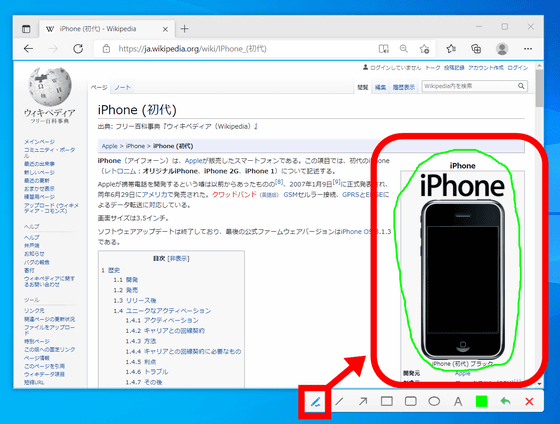Screen dimensions: 560x424
Task: Jump to section 1.4.6 トラブル
Action: [147, 372]
